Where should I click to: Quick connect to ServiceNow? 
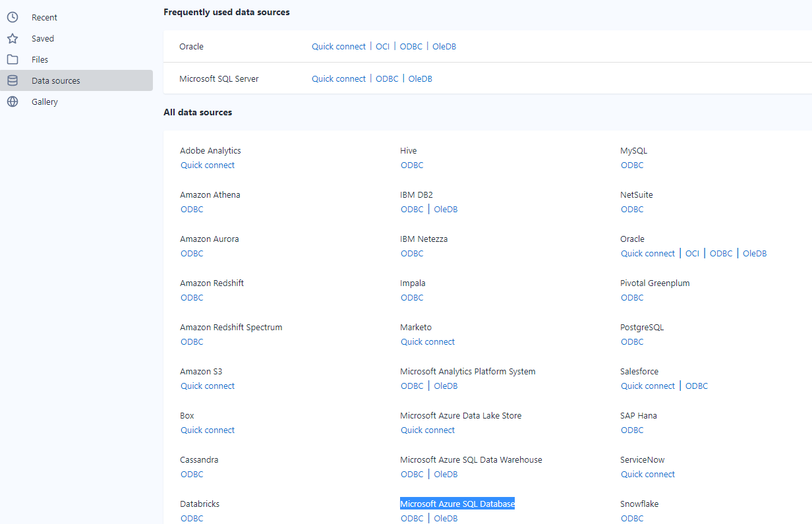[648, 474]
